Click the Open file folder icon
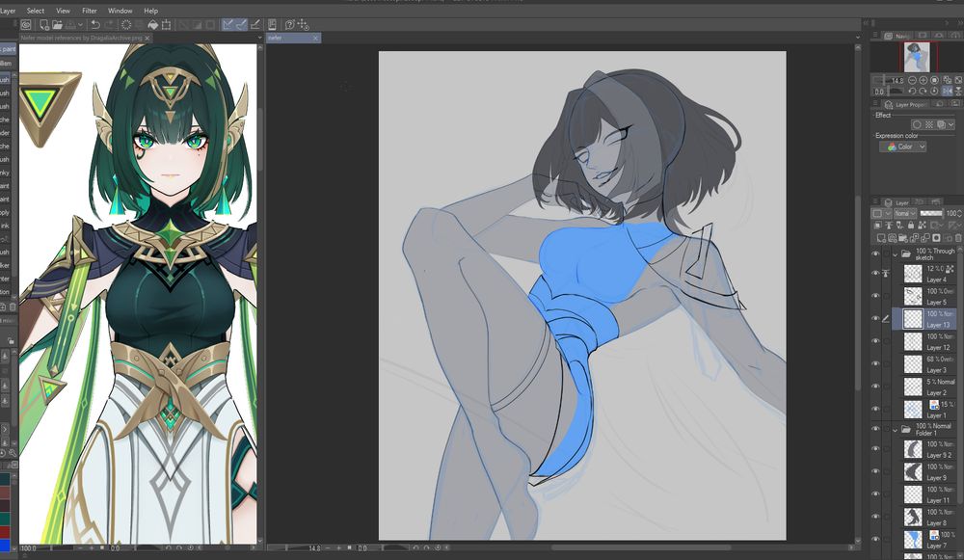964x560 pixels. click(x=57, y=25)
